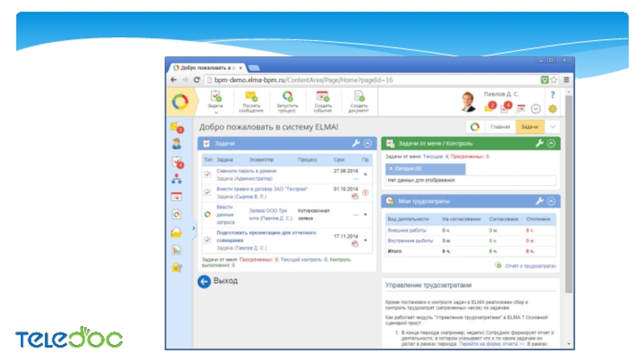Open the task Сменить пароль в домене
Viewport: 644px width, 362px height.
click(x=246, y=171)
